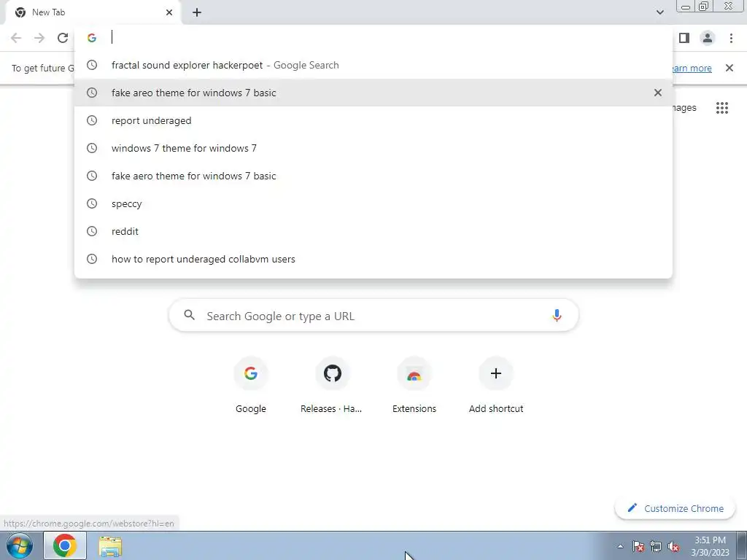This screenshot has width=747, height=560.
Task: Open Customize Chrome
Action: pyautogui.click(x=676, y=508)
